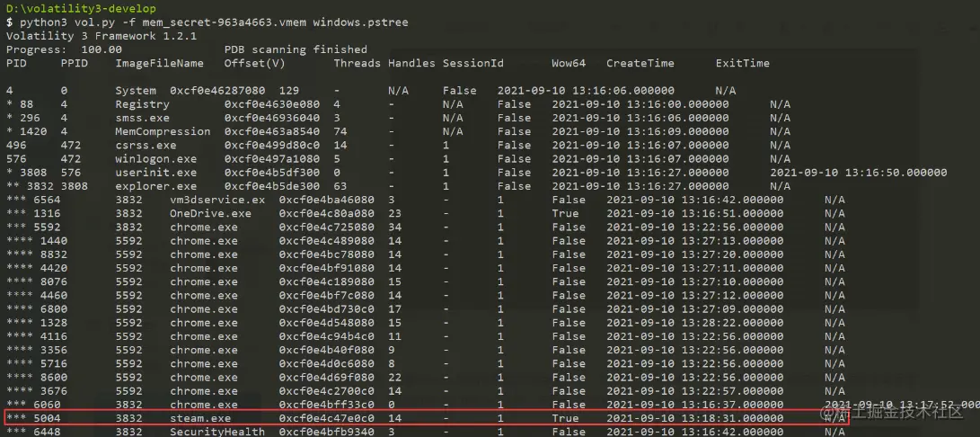Click the thread count 129 for System
Viewport: 980px width, 437px height.
[289, 91]
